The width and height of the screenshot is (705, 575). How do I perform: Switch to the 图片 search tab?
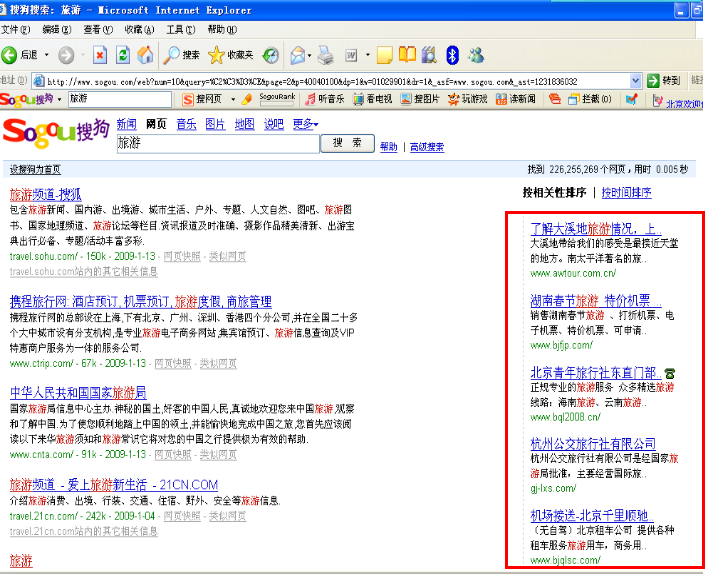click(x=215, y=124)
